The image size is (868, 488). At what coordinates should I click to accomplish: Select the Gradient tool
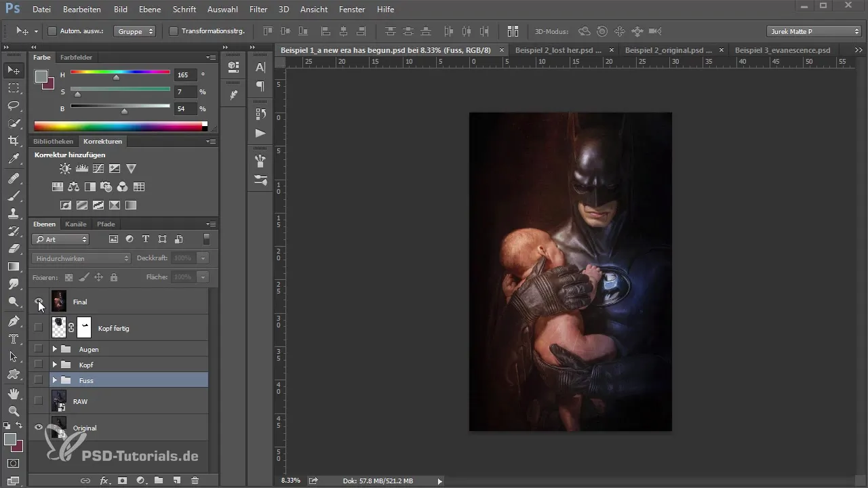coord(14,266)
